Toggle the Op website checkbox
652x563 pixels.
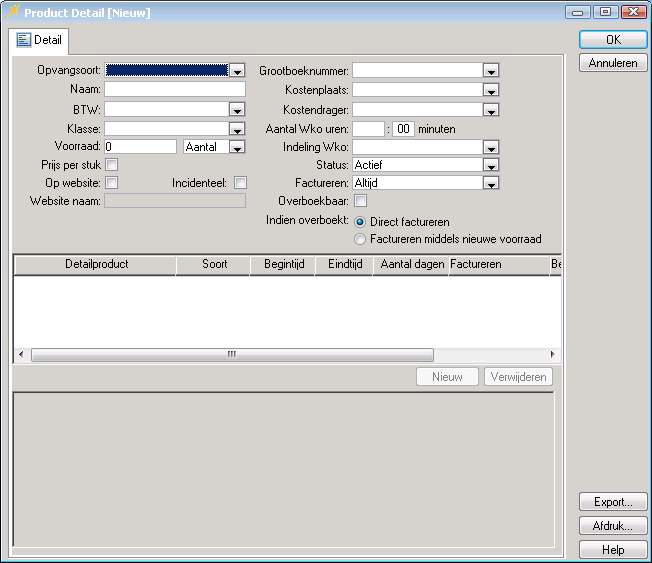pos(112,183)
